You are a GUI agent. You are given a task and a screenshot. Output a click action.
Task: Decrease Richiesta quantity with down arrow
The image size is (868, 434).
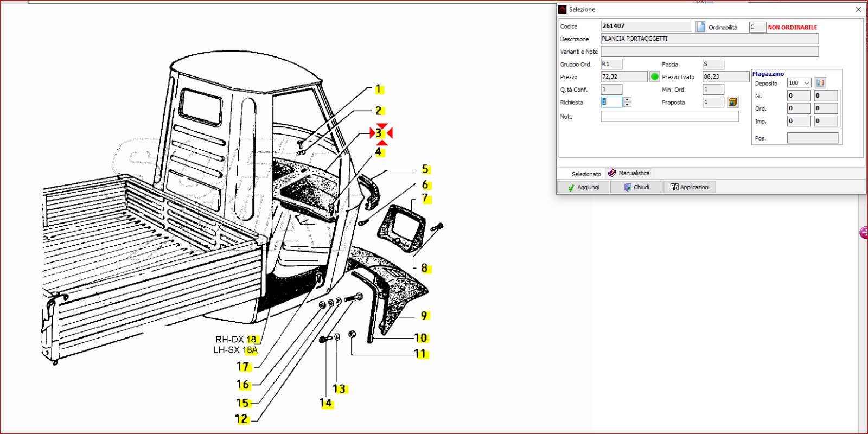tap(627, 105)
